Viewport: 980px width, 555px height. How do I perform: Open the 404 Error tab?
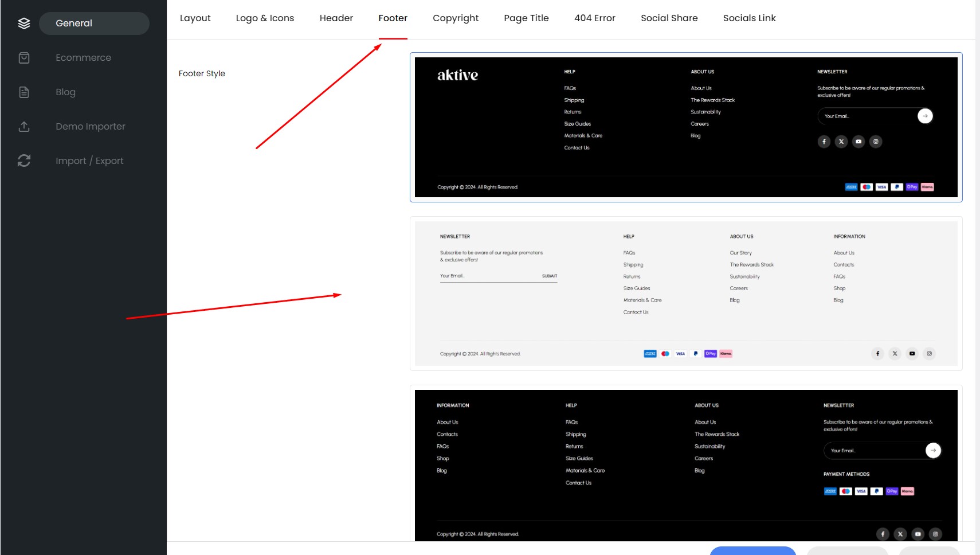(x=594, y=18)
